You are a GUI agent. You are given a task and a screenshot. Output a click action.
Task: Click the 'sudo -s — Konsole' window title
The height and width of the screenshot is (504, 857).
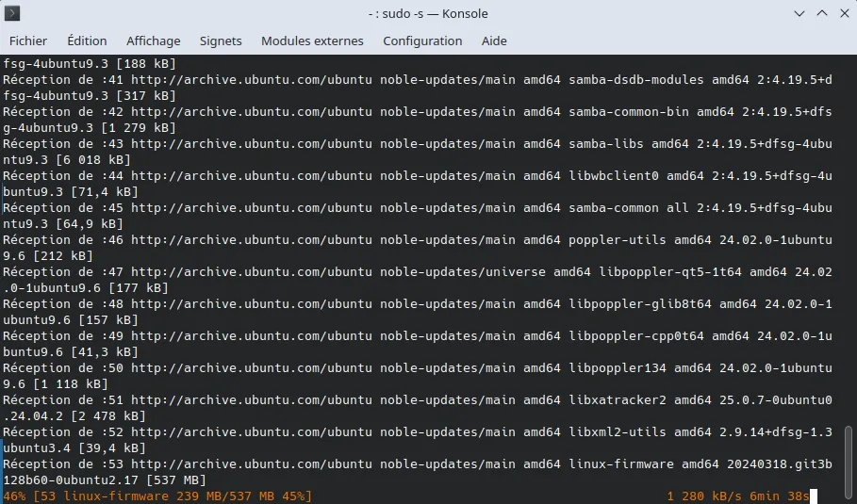pos(428,14)
